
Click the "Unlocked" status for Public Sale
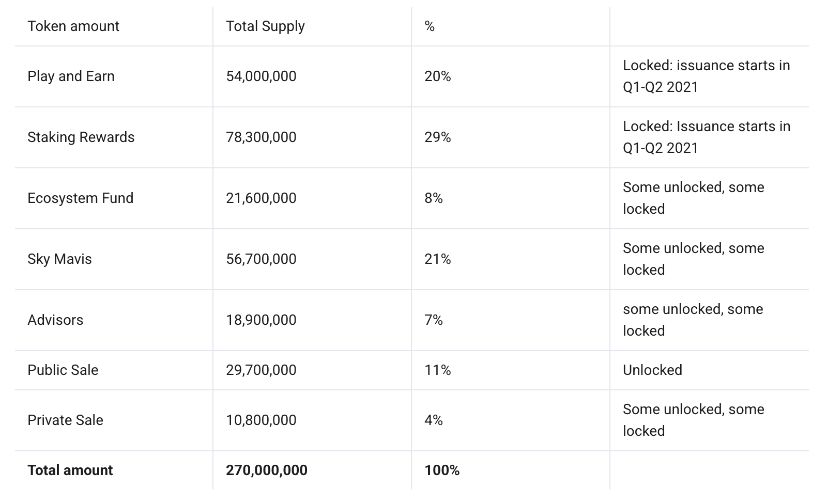652,370
